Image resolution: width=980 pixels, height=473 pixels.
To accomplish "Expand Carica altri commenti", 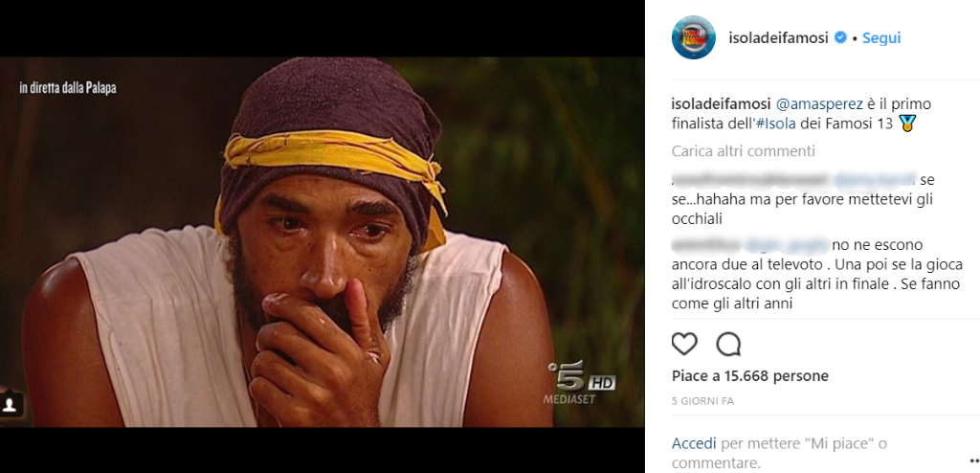I will tap(744, 150).
